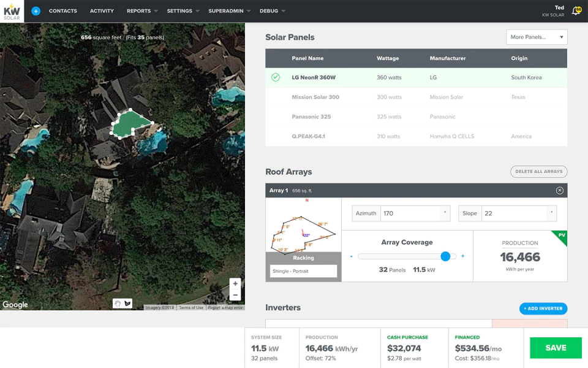Screen dimensions: 588x368
Task: Click the 16,466 production value
Action: 520,257
